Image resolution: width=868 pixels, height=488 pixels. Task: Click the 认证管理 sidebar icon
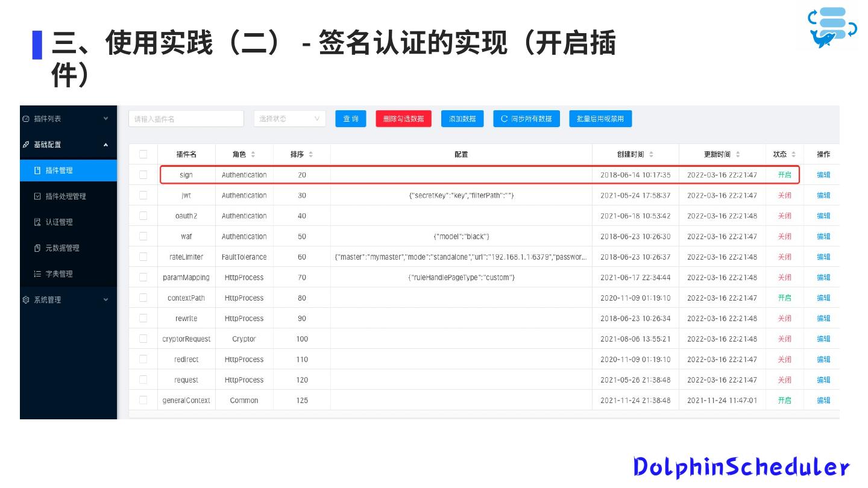(37, 222)
